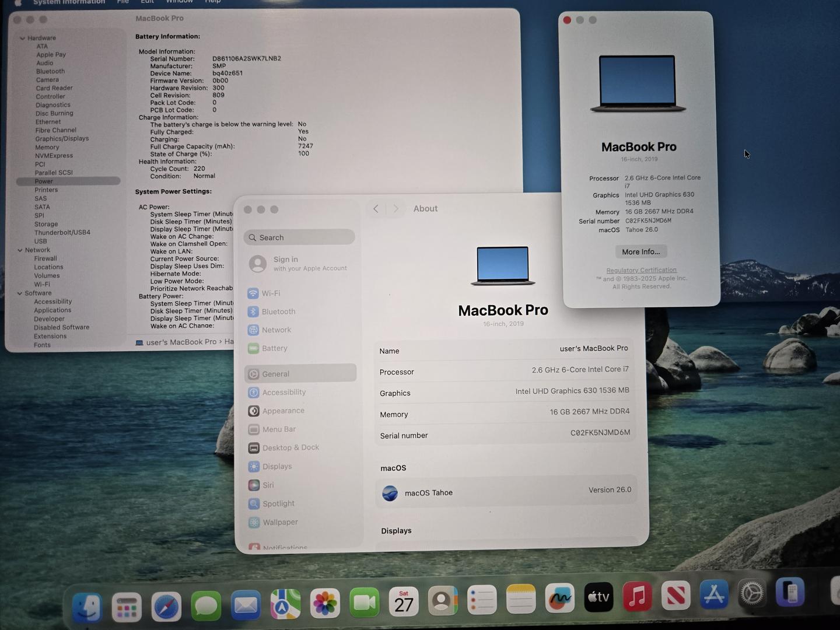The height and width of the screenshot is (630, 840).
Task: Open Launchpad apps grid in Dock
Action: click(127, 608)
